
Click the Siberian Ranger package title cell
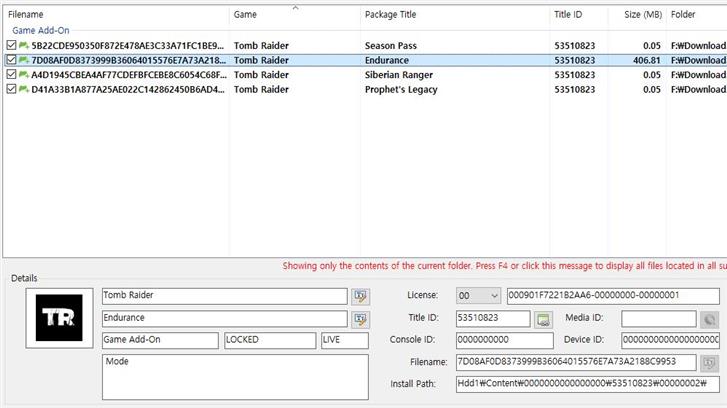[x=399, y=75]
